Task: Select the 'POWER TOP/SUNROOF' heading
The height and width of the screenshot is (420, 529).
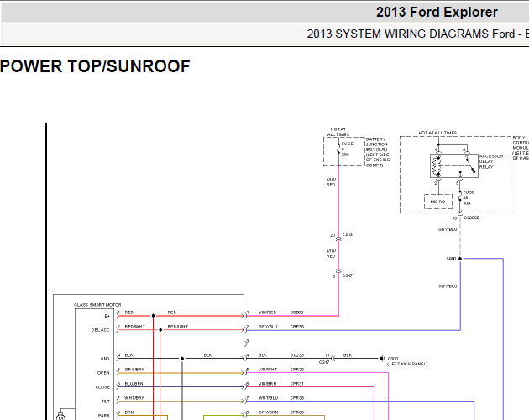Action: pos(95,66)
